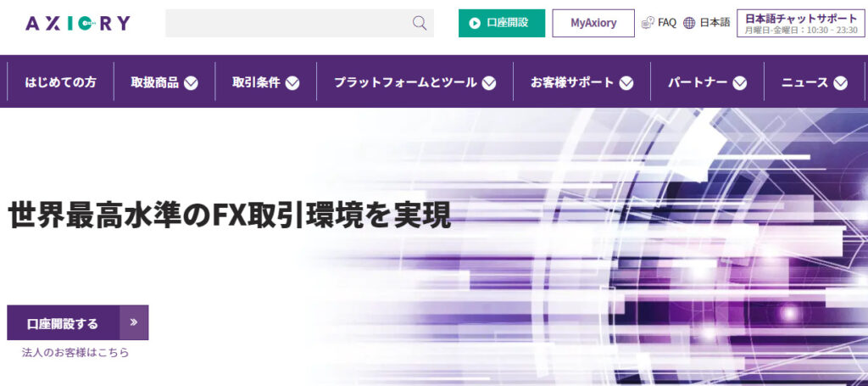Expand the 取扱商品 dropdown chevron
This screenshot has height=386, width=868.
point(191,83)
